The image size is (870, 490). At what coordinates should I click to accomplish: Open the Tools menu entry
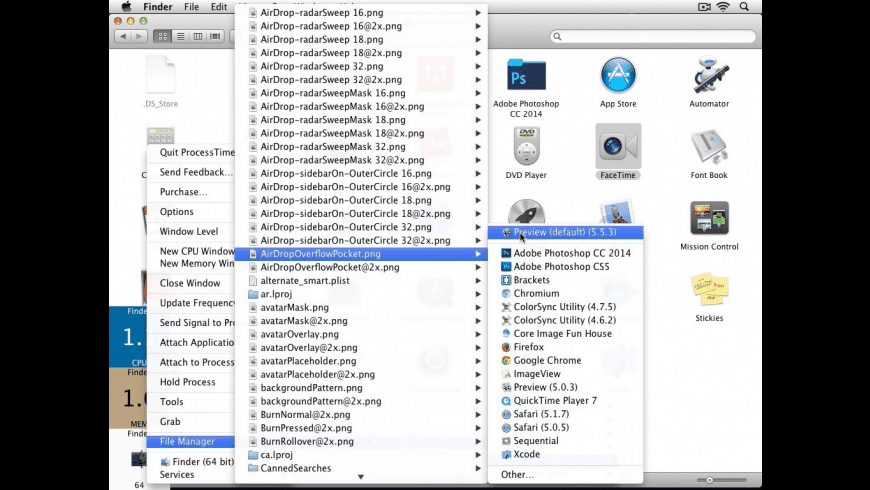pyautogui.click(x=191, y=402)
